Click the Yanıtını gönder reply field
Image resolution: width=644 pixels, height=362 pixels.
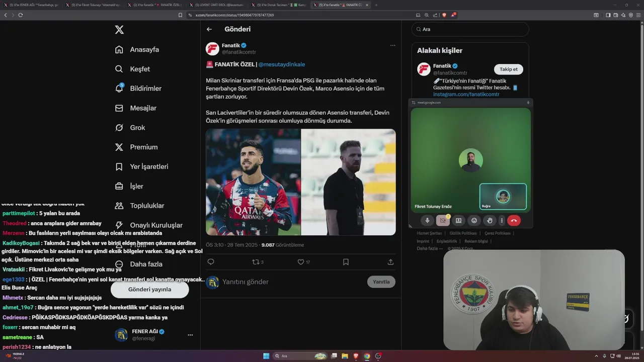[292, 282]
